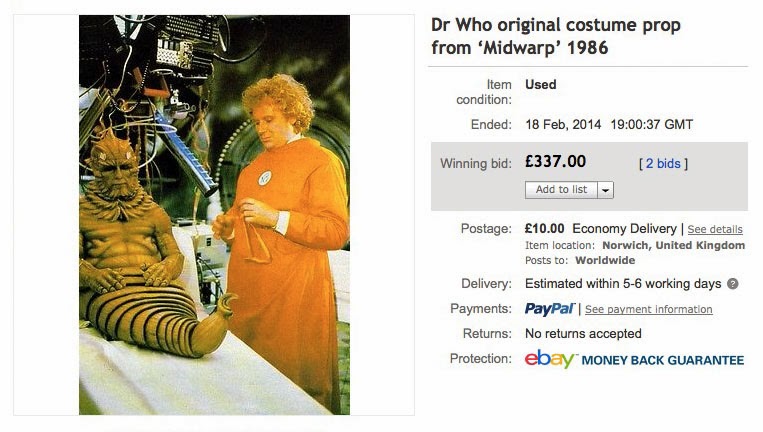Click the ended date 18 Feb, 2014
Image resolution: width=763 pixels, height=432 pixels.
pos(563,125)
